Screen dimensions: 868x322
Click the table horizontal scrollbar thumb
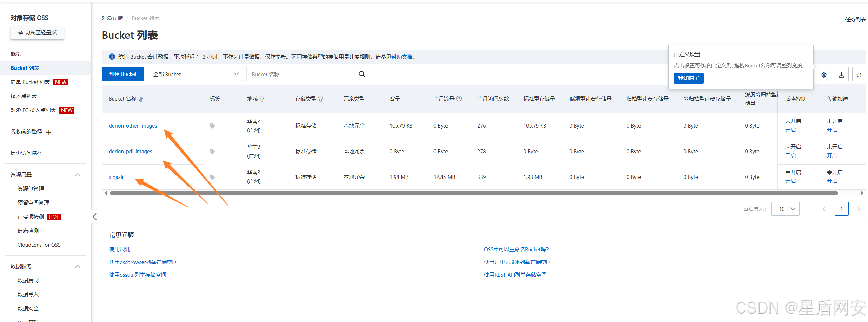point(474,193)
